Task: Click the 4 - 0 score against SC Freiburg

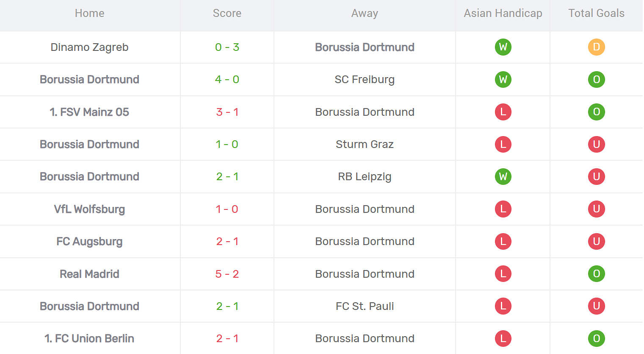Action: click(227, 79)
